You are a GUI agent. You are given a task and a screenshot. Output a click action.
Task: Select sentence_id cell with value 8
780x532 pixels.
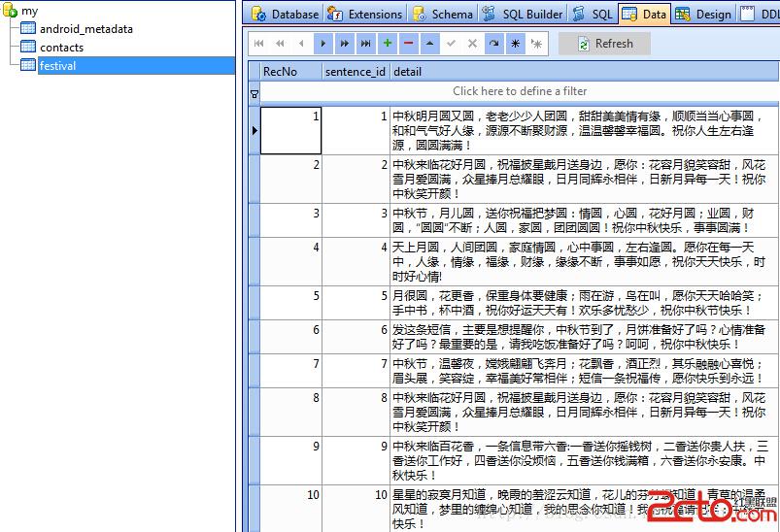[x=356, y=413]
